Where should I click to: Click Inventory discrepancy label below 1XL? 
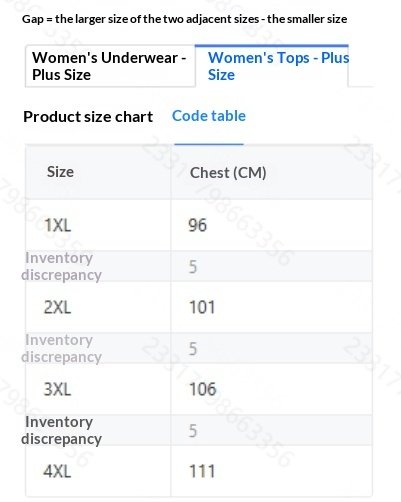coord(61,266)
